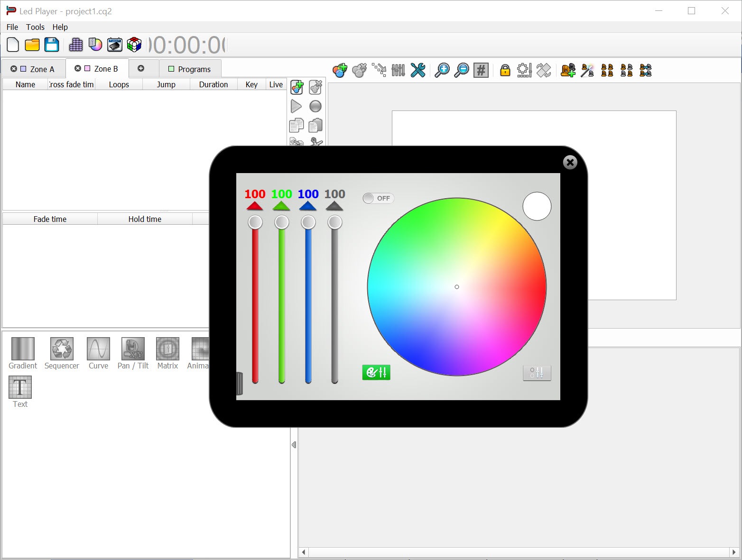Click the padlock lock icon
Screen dimensions: 742x560
(505, 70)
